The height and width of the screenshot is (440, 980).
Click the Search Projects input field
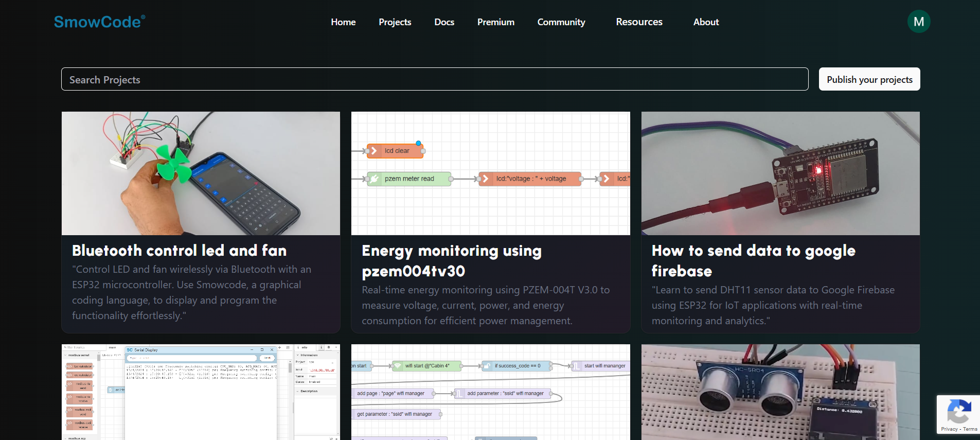435,79
